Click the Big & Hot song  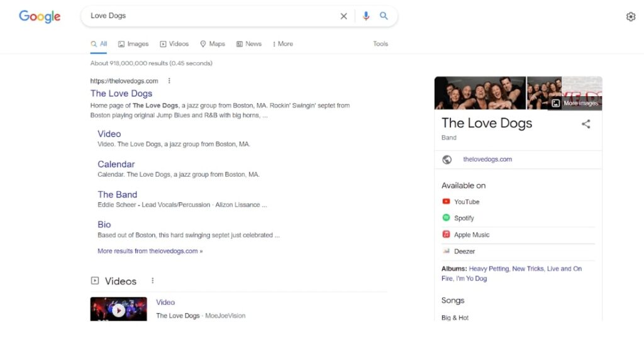[x=455, y=318]
